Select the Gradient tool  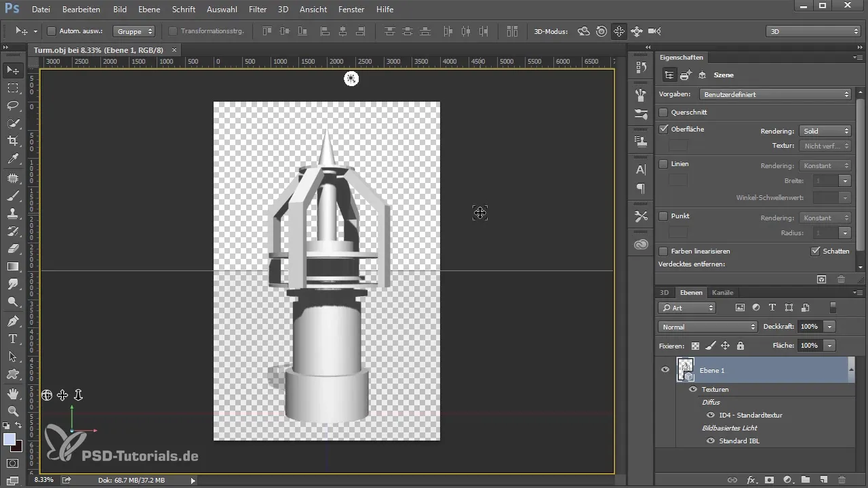13,266
